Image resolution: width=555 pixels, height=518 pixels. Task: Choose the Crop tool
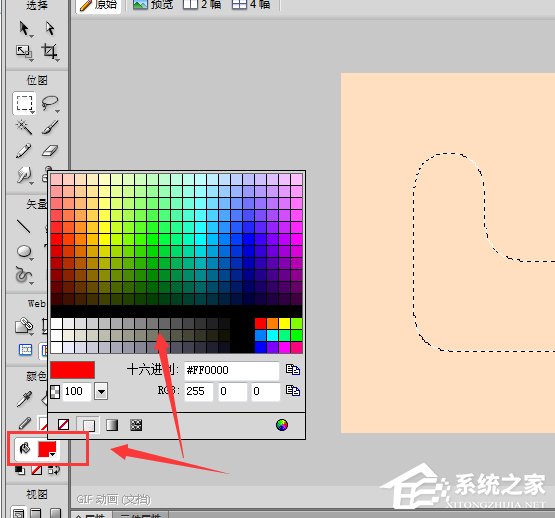[x=50, y=52]
